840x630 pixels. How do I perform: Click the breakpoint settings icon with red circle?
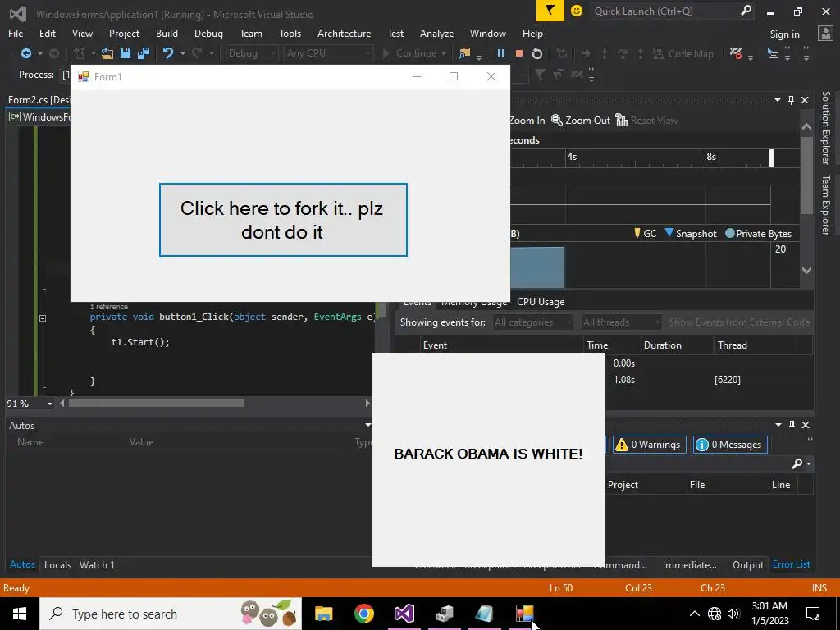[x=736, y=53]
